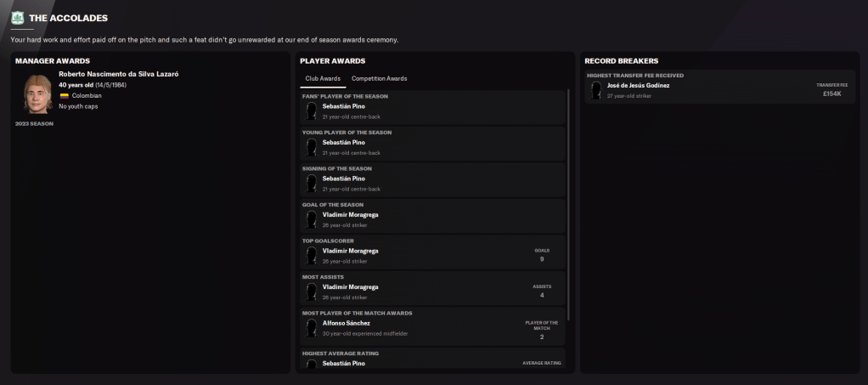
Task: Open Roberto Nascimento da Silva Lazaró's profile name
Action: (118, 74)
